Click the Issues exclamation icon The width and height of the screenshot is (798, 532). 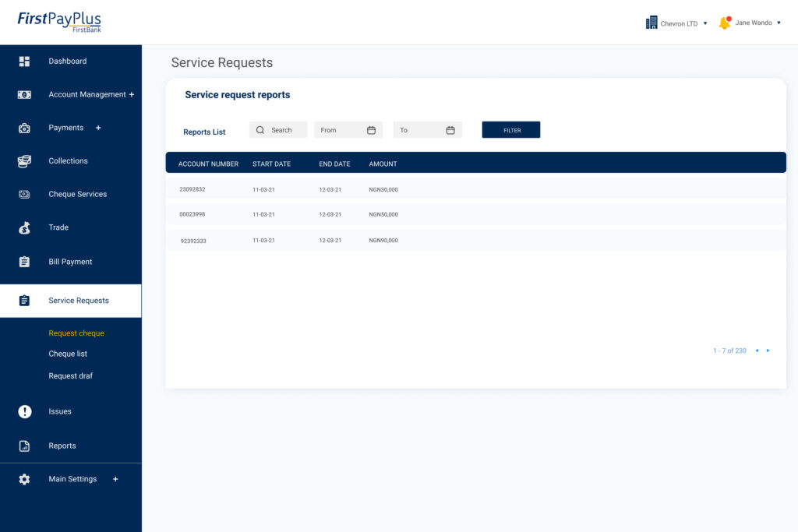[24, 412]
